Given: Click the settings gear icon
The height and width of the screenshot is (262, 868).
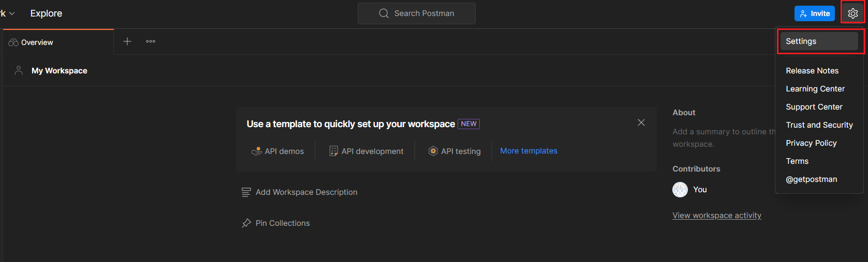Looking at the screenshot, I should pos(852,13).
